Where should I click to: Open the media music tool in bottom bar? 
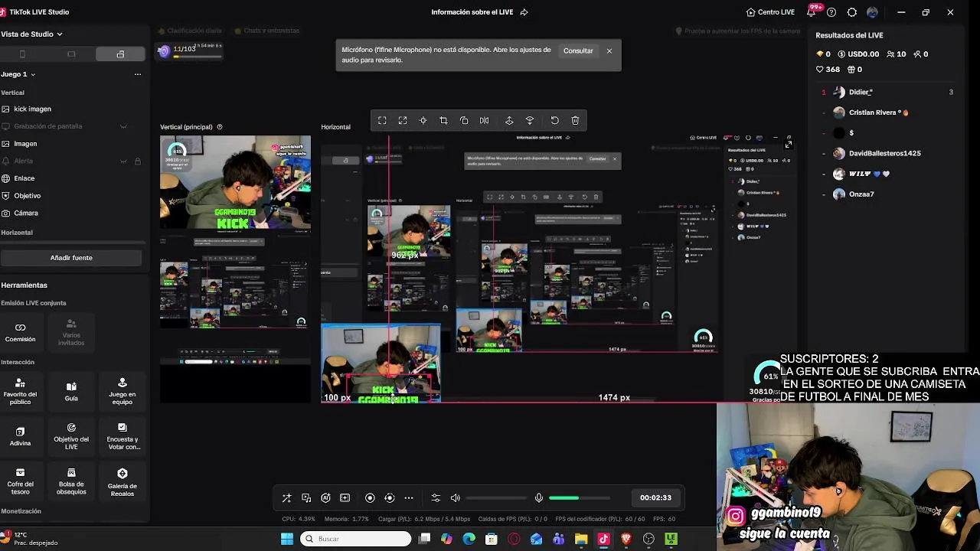(306, 497)
